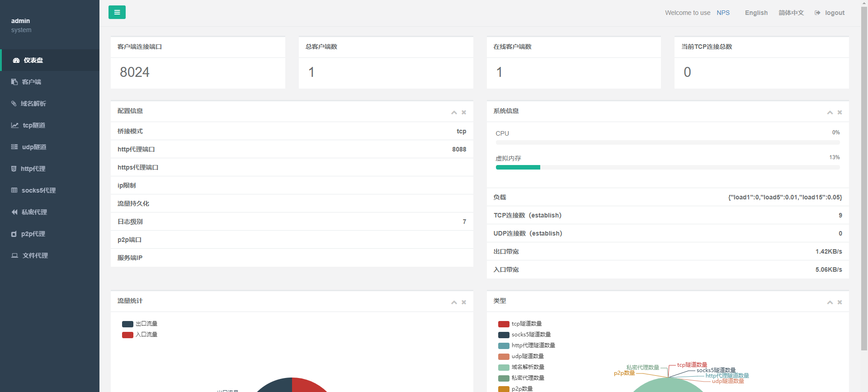Viewport: 868px width, 392px height.
Task: Click the 入口带宽 value 5.06KB/s
Action: [x=829, y=269]
